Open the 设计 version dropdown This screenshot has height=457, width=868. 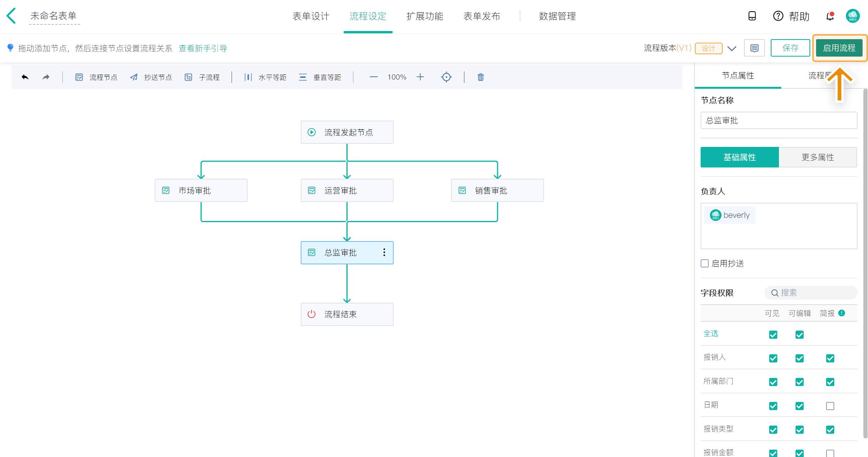click(x=708, y=48)
